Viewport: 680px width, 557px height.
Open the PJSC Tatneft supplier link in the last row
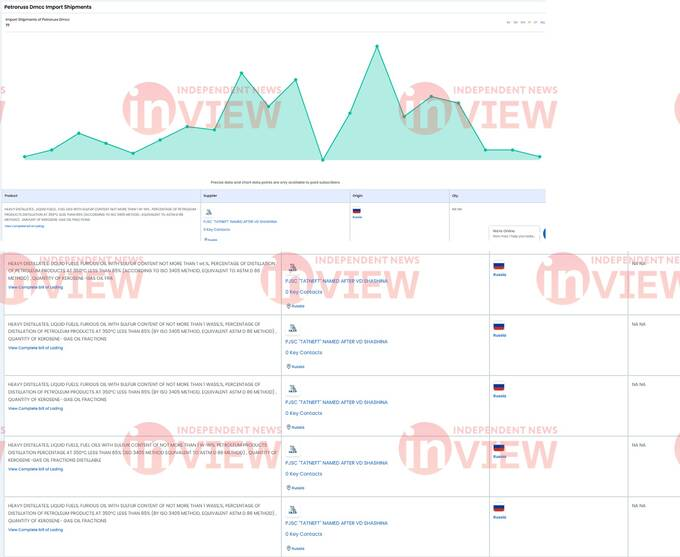coord(336,523)
